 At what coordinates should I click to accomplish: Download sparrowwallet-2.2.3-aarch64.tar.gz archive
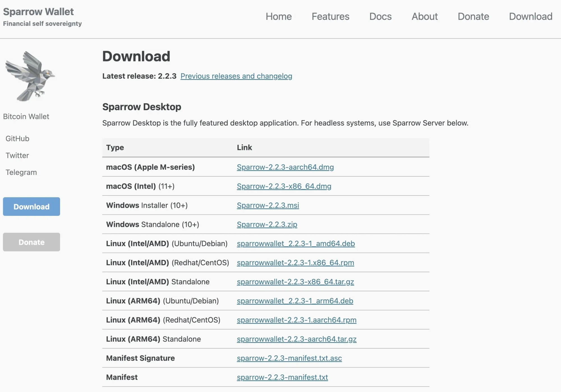[296, 339]
